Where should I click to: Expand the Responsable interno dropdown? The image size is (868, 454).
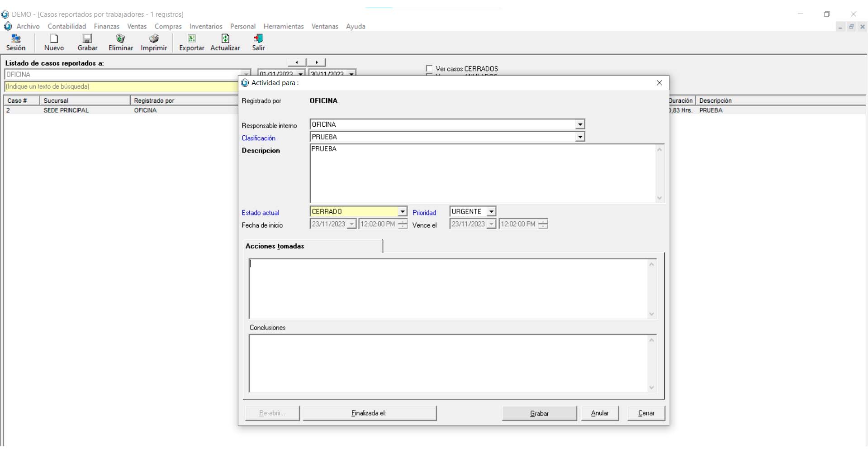580,124
